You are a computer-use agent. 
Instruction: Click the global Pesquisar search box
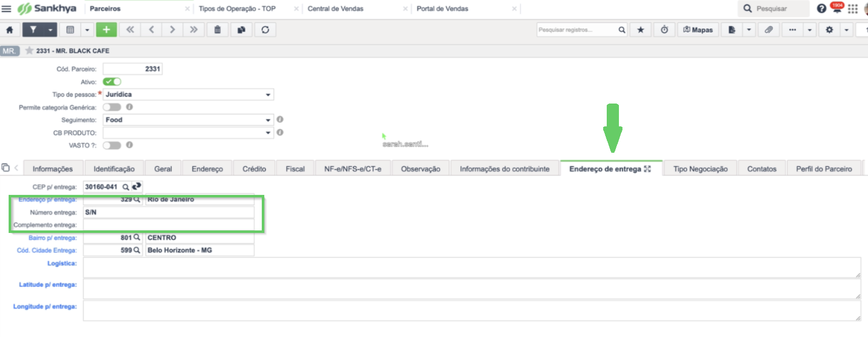[774, 9]
